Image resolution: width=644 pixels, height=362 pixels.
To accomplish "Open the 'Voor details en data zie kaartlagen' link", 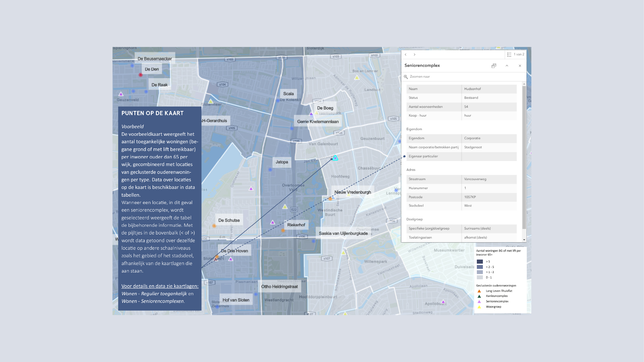I will pyautogui.click(x=160, y=286).
